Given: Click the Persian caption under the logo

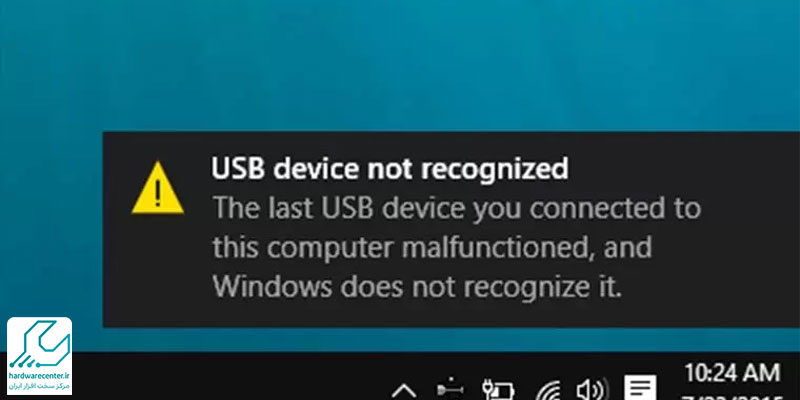Looking at the screenshot, I should point(39,386).
